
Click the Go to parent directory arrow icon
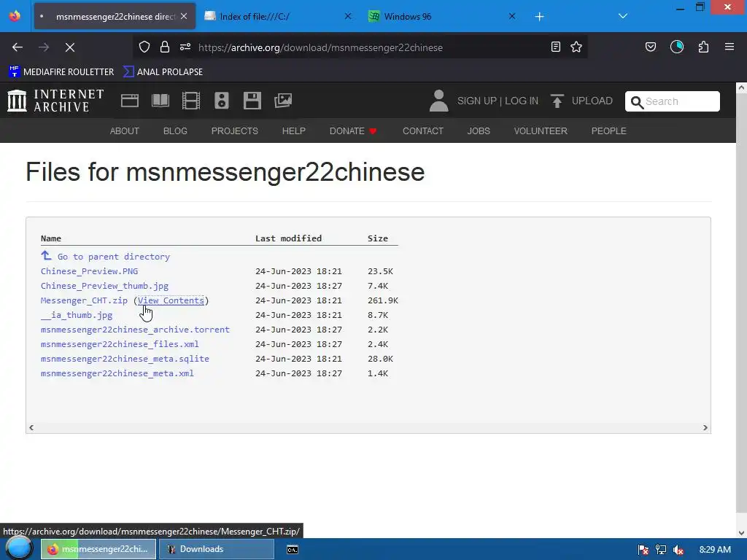(x=46, y=256)
